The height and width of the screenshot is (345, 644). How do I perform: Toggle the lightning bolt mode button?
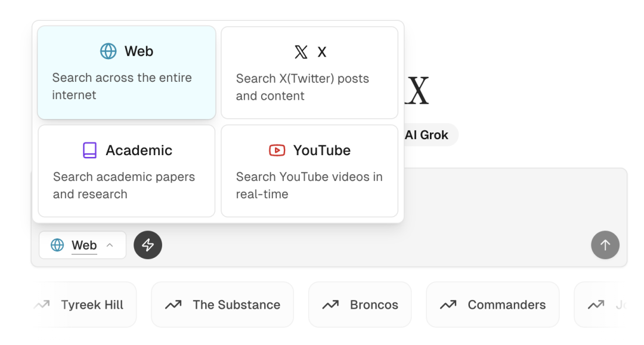pyautogui.click(x=148, y=245)
